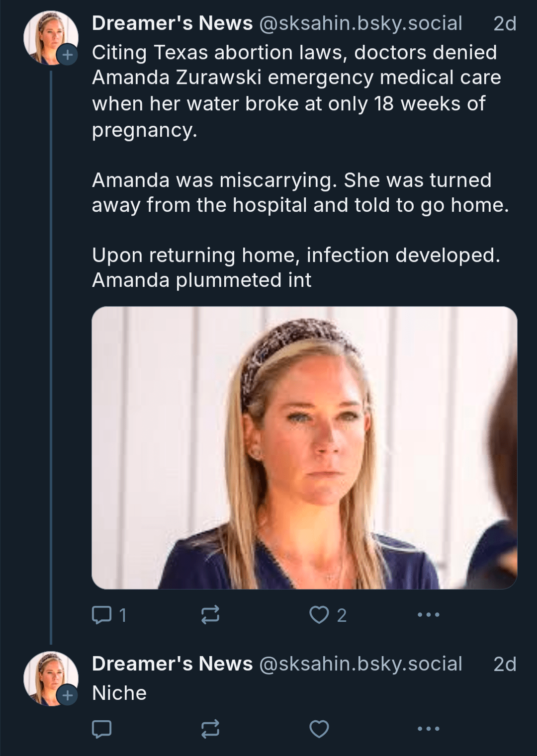The height and width of the screenshot is (756, 537).
Task: Like the "Niche" reply
Action: coord(319,729)
